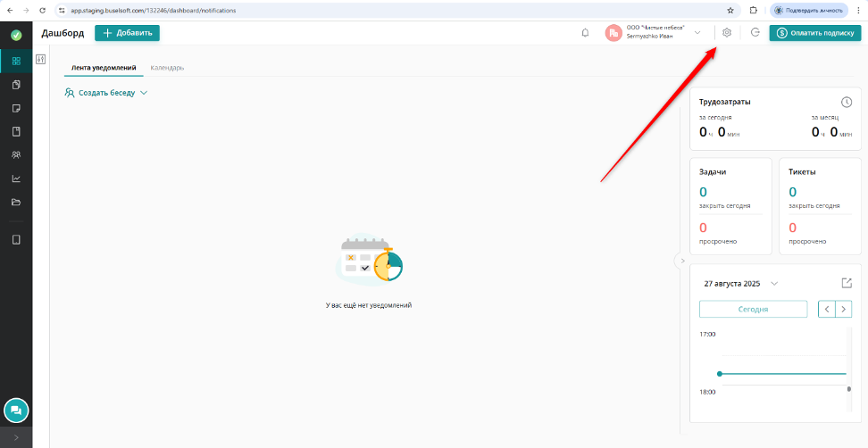Open the browser three-dot menu
This screenshot has width=868, height=448.
pos(858,10)
